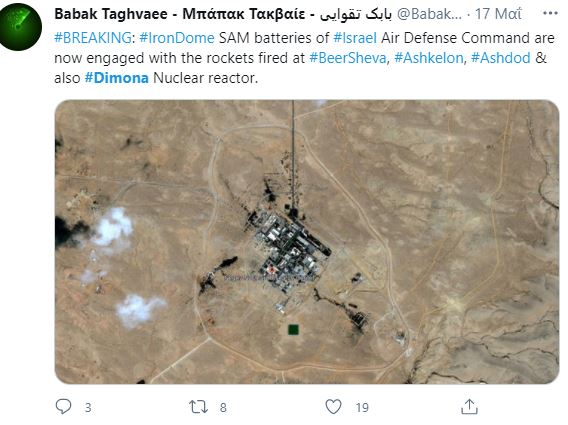Click the retweet arrows icon
Viewport: 568px width, 425px height.
point(198,407)
